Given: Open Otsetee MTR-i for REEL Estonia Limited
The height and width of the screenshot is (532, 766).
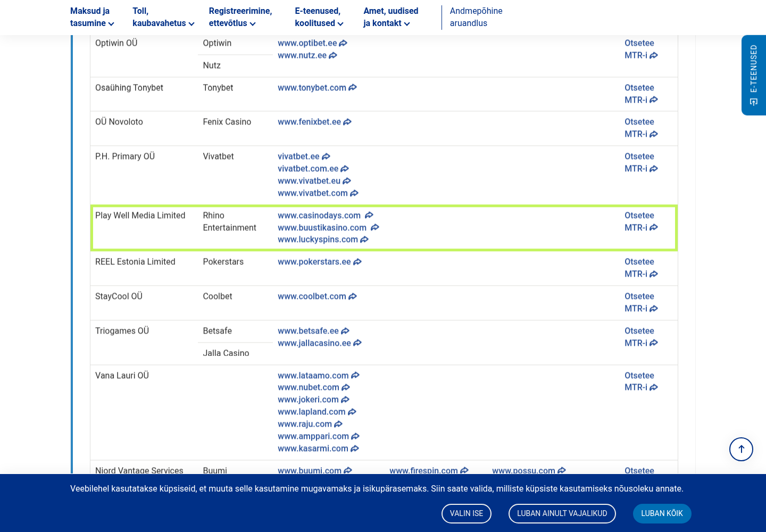Looking at the screenshot, I should coord(641,268).
